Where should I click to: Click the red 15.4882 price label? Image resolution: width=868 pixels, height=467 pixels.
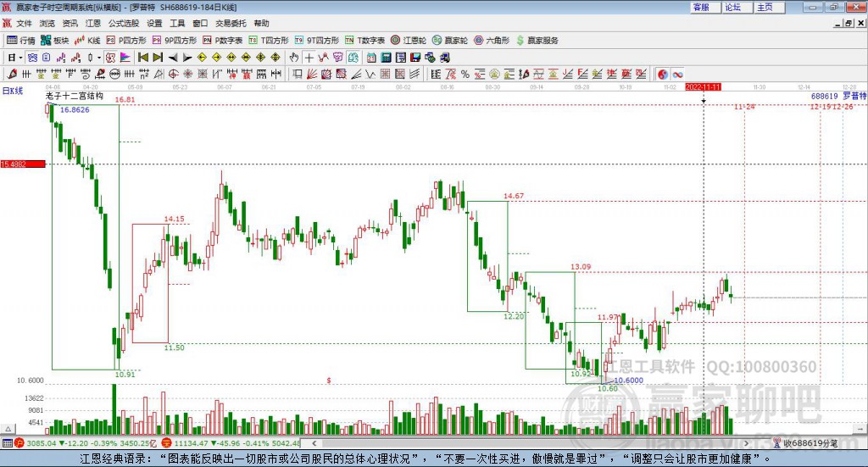23,164
